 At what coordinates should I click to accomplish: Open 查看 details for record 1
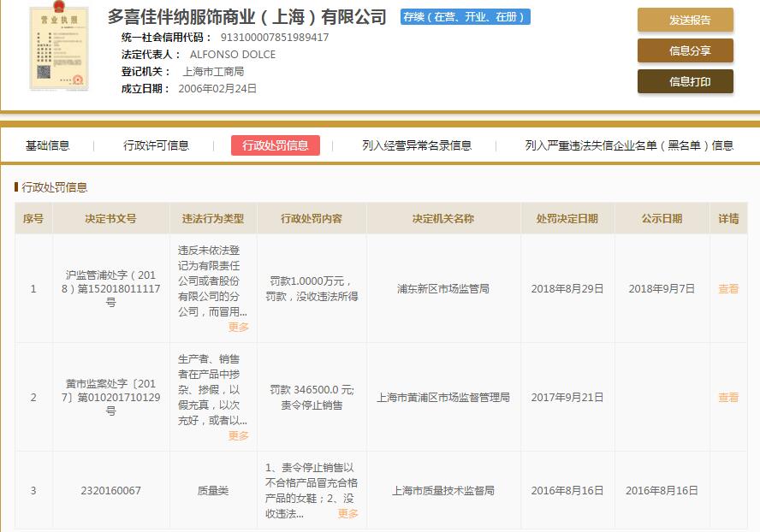(728, 289)
